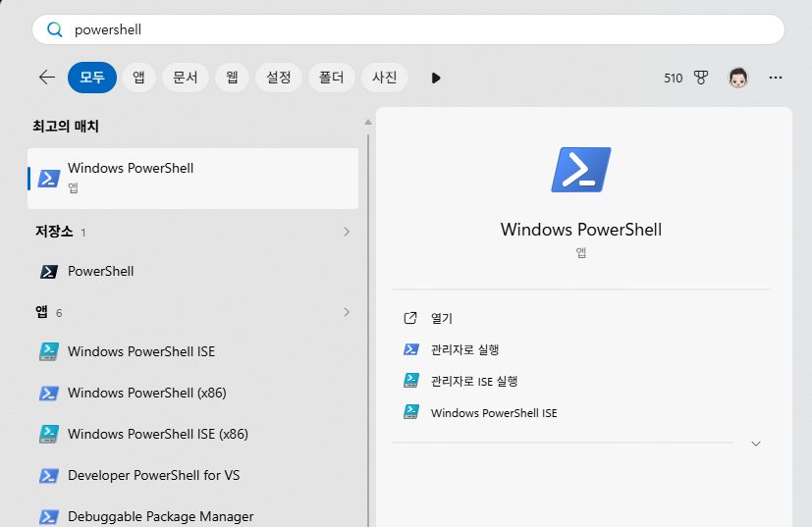Expand the 저장소 section chevron
The image size is (812, 527).
347,232
